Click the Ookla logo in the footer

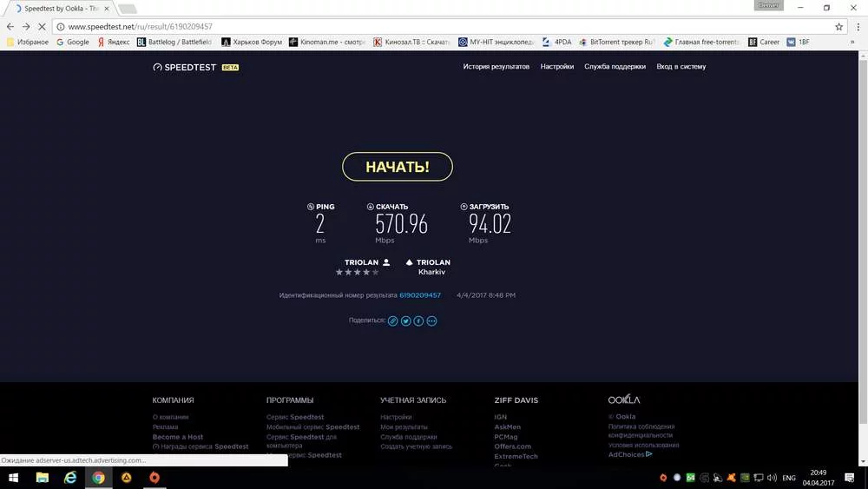click(624, 400)
